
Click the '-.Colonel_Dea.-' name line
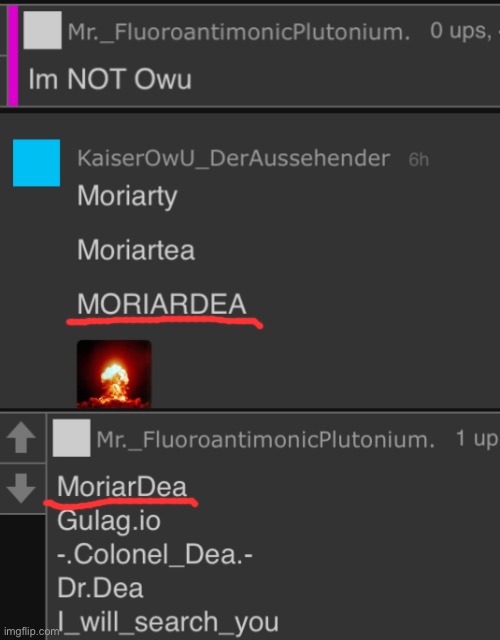tap(155, 555)
